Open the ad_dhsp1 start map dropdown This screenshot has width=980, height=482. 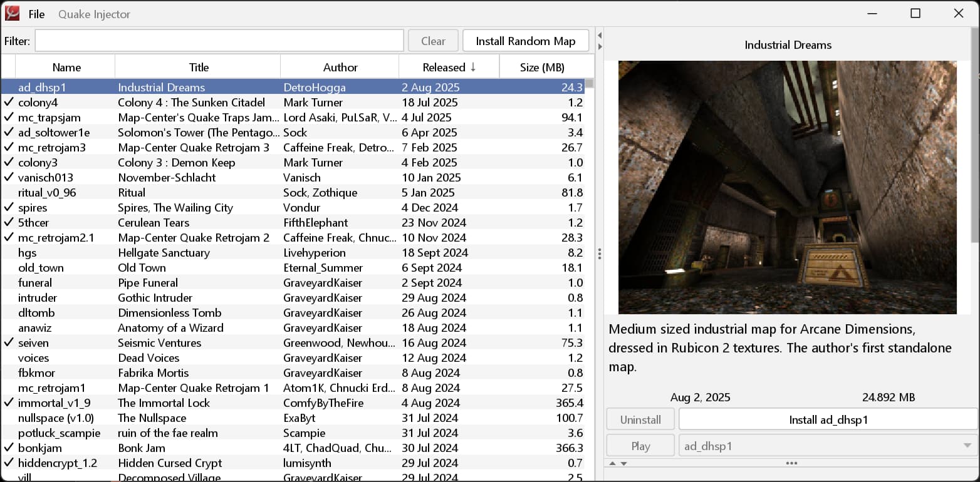tap(966, 446)
